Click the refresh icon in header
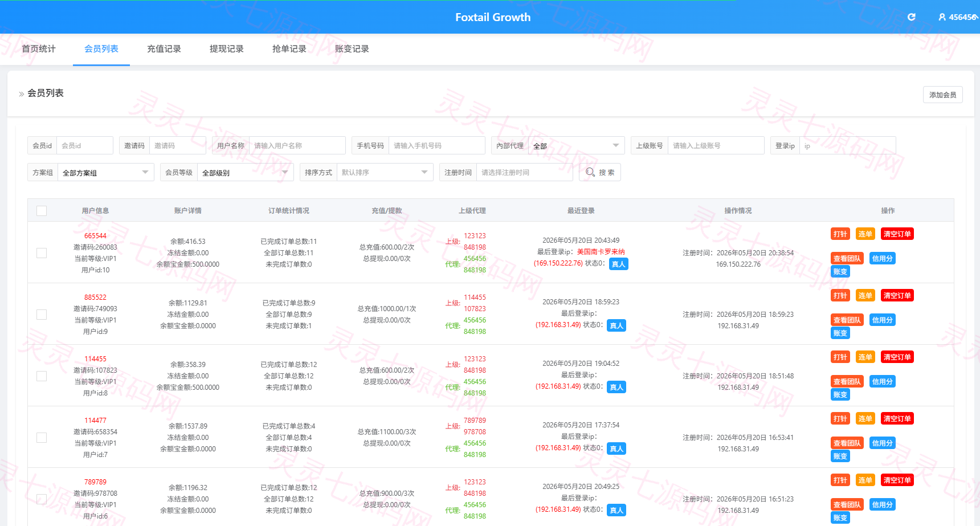The height and width of the screenshot is (526, 980). (x=912, y=17)
